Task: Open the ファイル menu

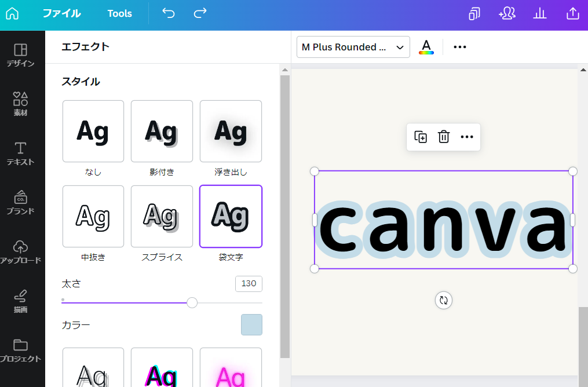Action: click(x=62, y=13)
